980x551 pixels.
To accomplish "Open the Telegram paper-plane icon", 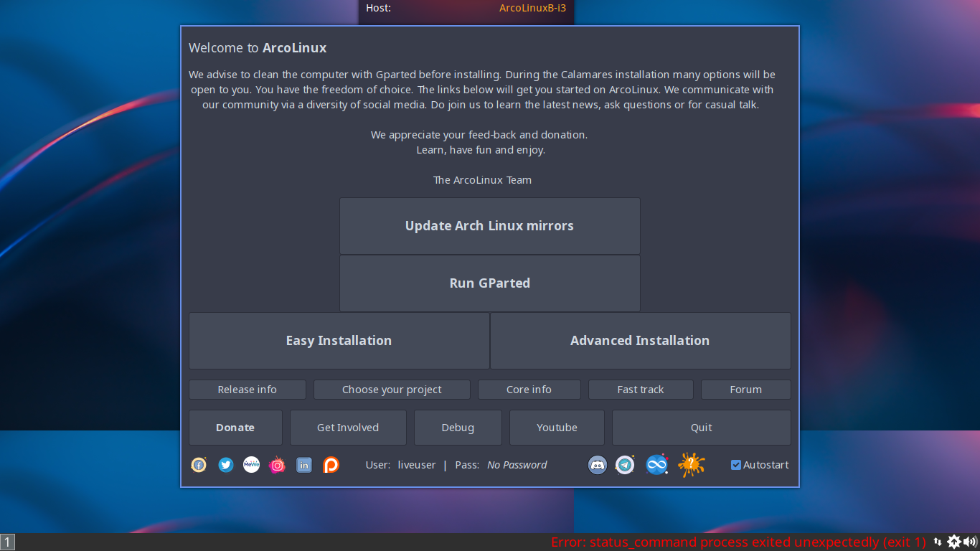I will click(x=626, y=465).
